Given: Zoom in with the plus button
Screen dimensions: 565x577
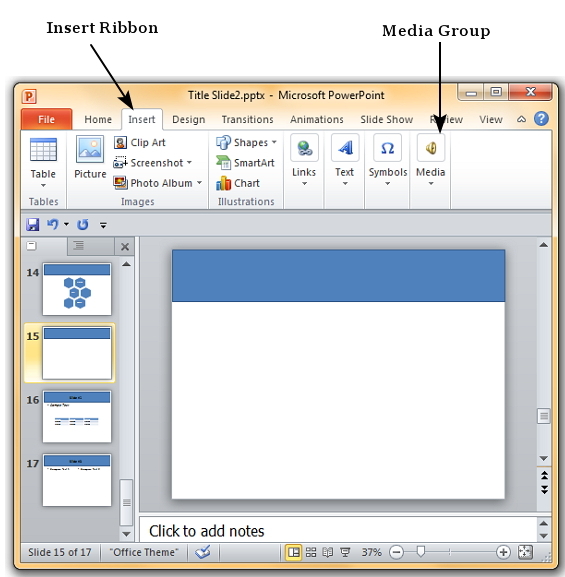Looking at the screenshot, I should pos(503,552).
